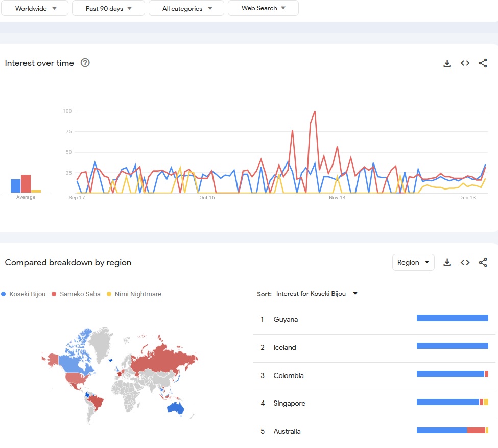Open embed code for region breakdown
The width and height of the screenshot is (498, 448).
pyautogui.click(x=465, y=262)
